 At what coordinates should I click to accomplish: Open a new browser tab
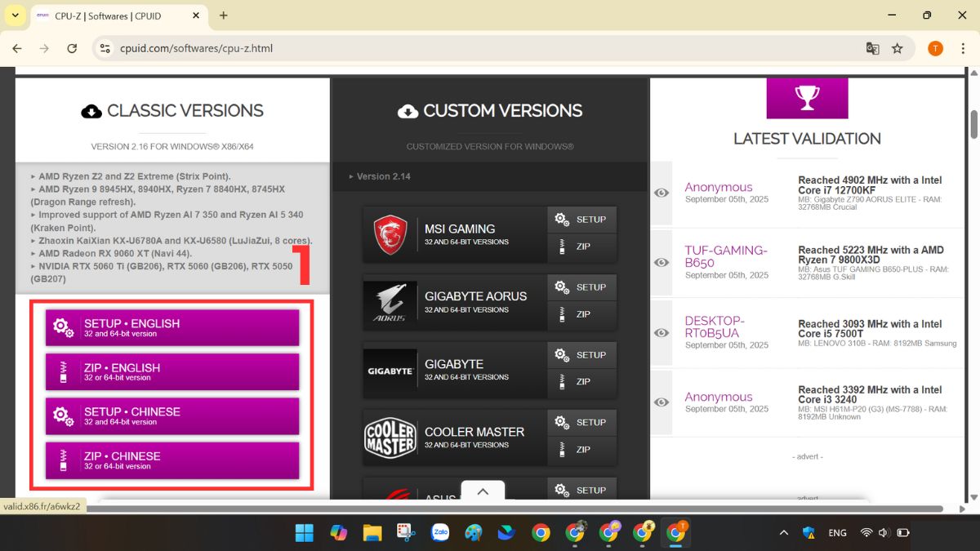[x=224, y=16]
